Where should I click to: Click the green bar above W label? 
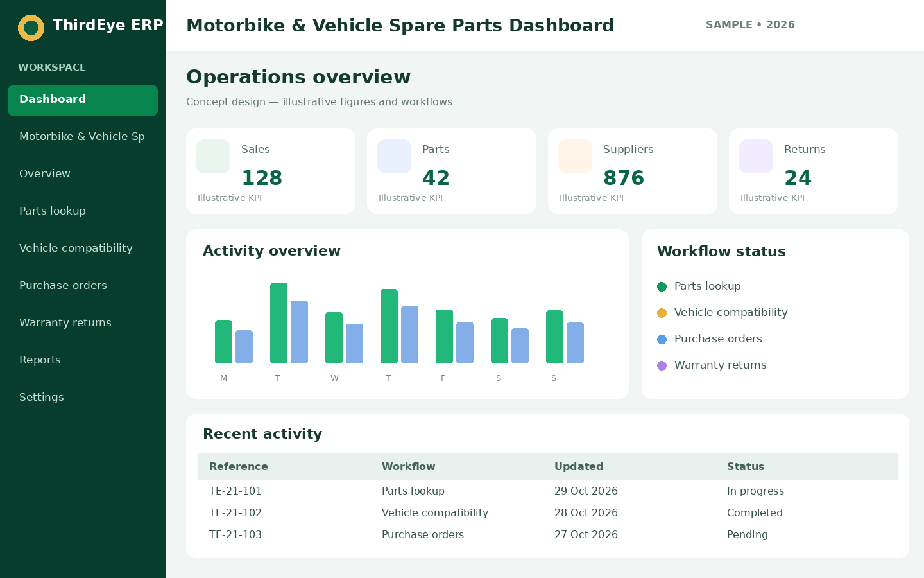pyautogui.click(x=334, y=338)
